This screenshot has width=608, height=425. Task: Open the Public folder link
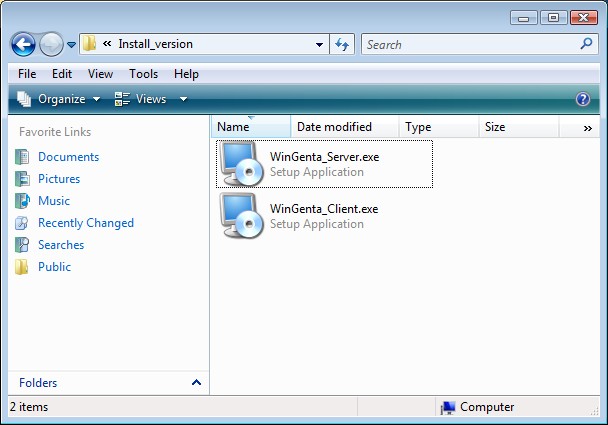point(54,267)
